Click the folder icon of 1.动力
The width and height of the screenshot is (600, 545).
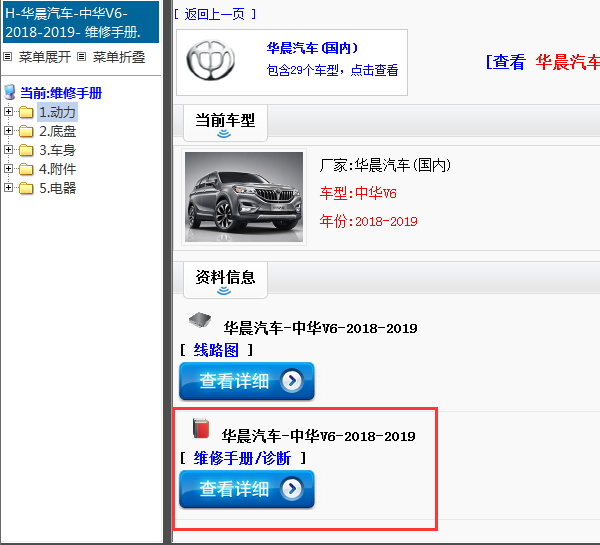[x=26, y=112]
